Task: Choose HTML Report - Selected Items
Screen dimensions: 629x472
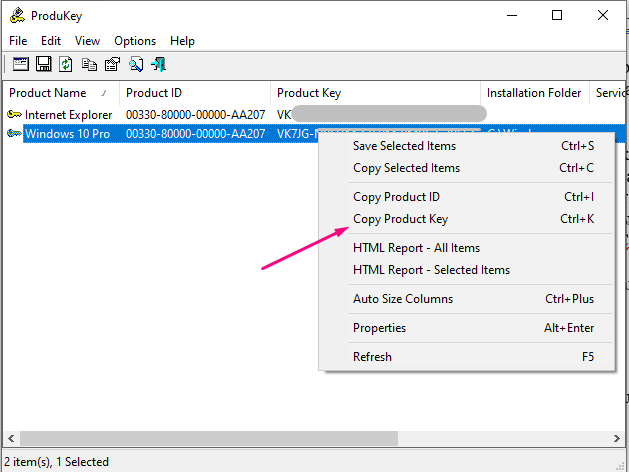Action: click(467, 270)
